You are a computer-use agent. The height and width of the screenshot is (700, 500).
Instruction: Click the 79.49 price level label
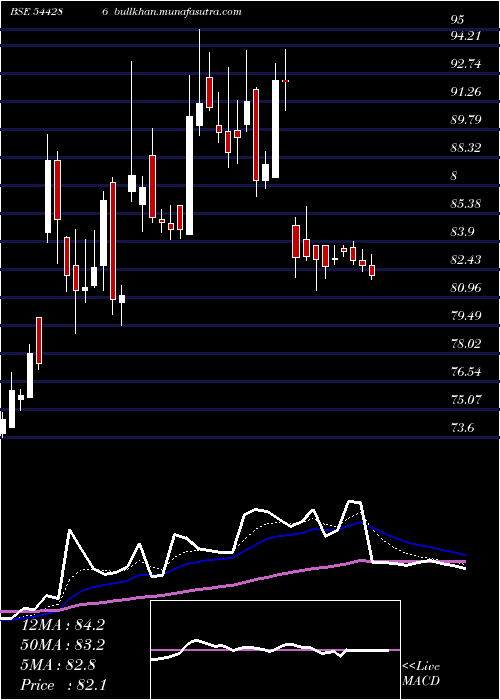pos(466,316)
